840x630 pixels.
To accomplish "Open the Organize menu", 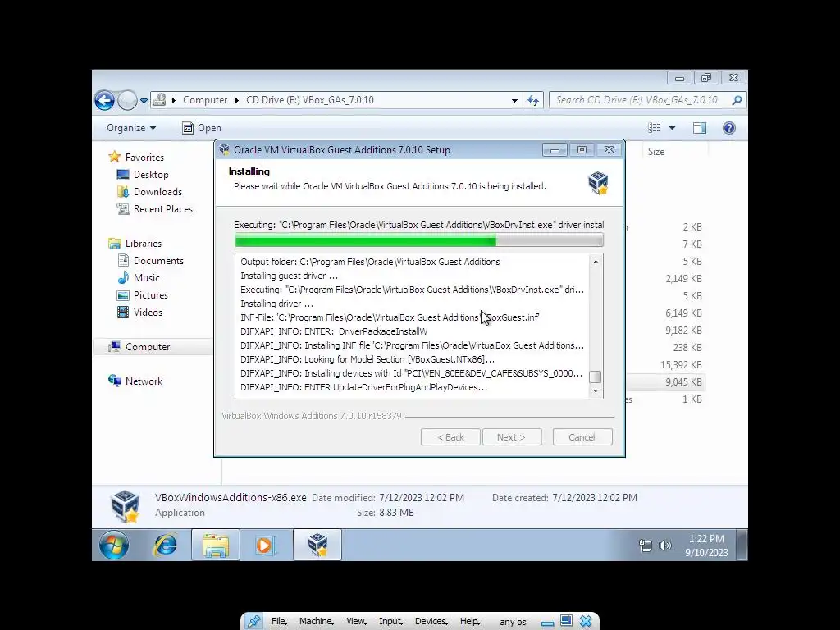I will tap(131, 128).
